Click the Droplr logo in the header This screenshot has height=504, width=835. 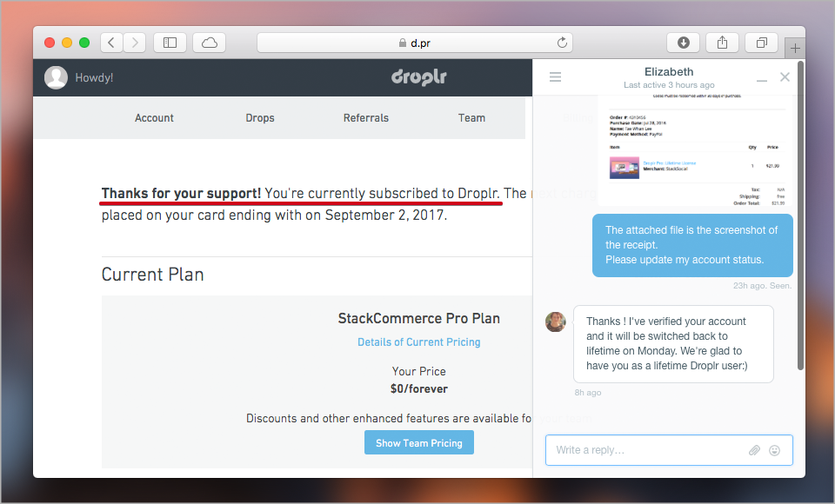pos(419,77)
